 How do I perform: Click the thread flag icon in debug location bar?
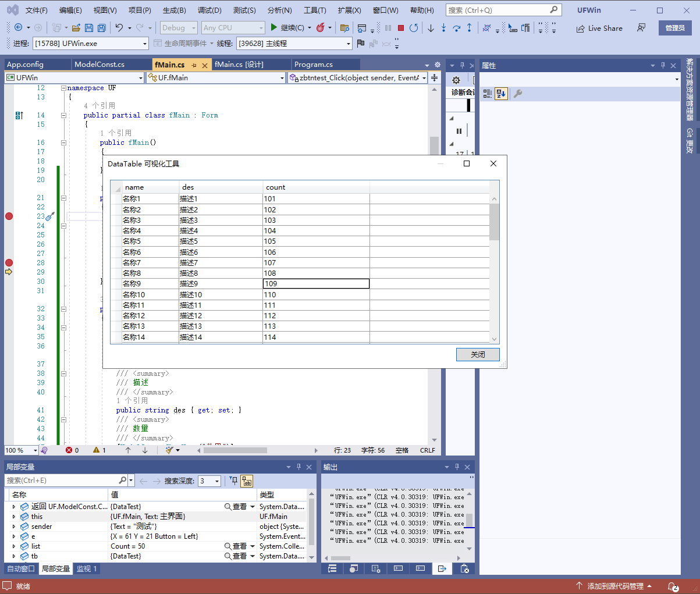click(x=361, y=43)
